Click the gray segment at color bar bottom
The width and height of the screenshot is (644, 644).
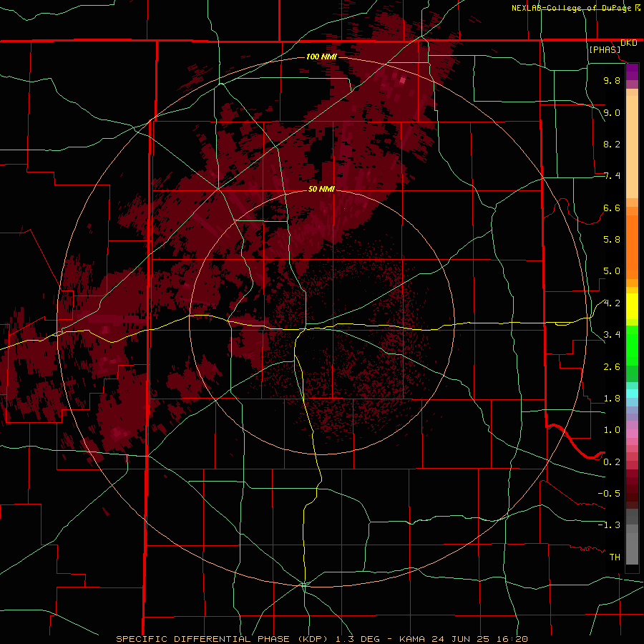632,546
